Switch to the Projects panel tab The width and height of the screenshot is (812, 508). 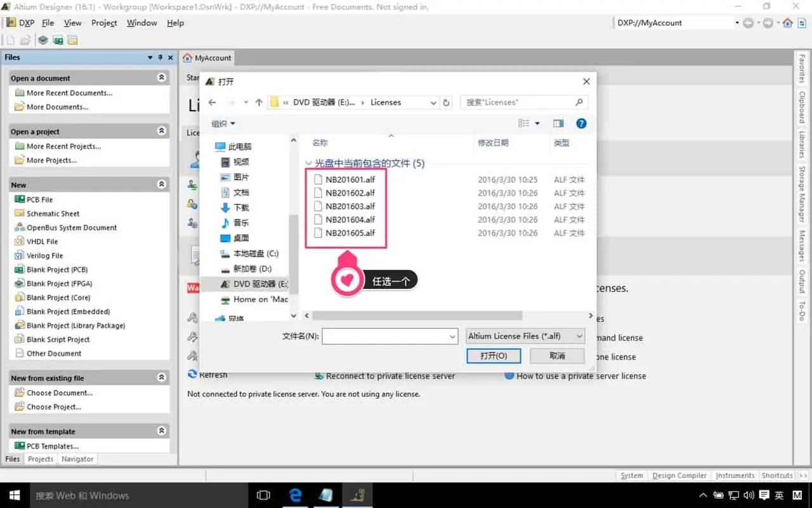tap(41, 459)
